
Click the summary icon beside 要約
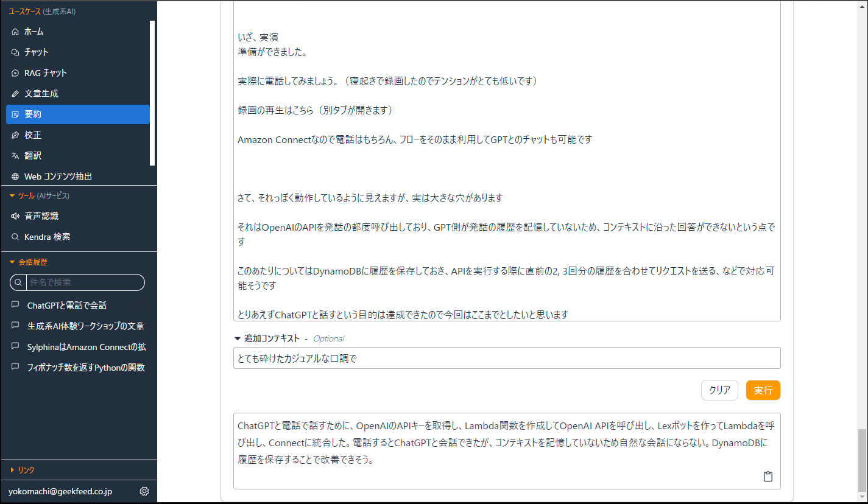coord(15,114)
